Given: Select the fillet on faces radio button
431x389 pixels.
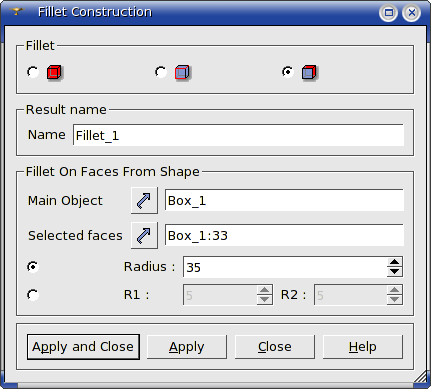Looking at the screenshot, I should pyautogui.click(x=288, y=72).
